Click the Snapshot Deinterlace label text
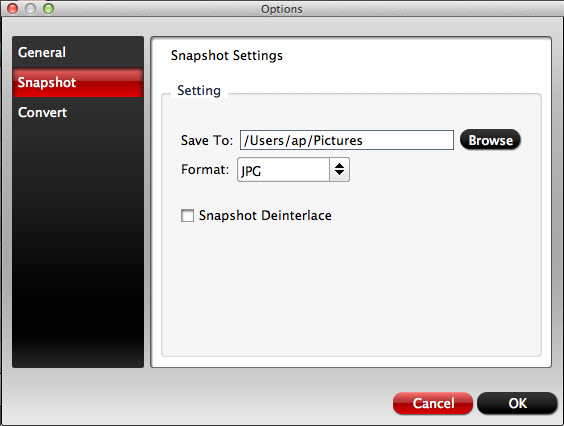564x426 pixels. [x=265, y=216]
